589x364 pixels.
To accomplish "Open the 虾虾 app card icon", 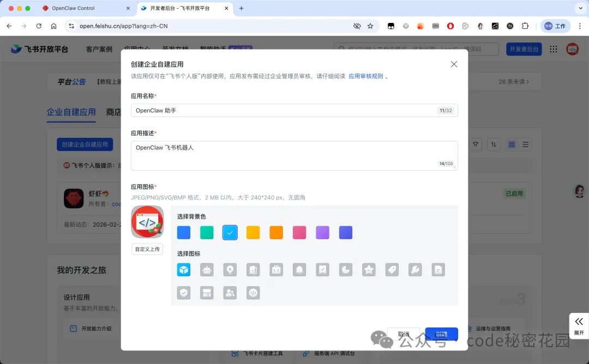I will (74, 198).
